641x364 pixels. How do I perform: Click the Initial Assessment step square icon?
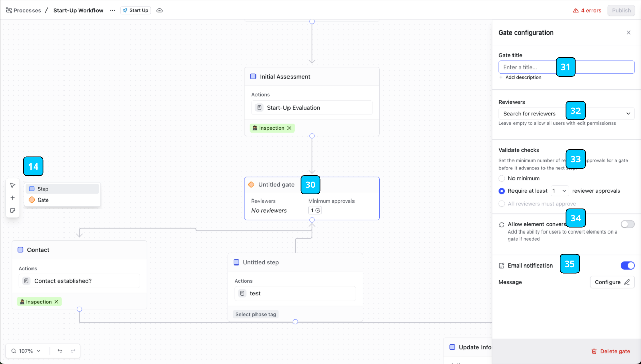(253, 77)
